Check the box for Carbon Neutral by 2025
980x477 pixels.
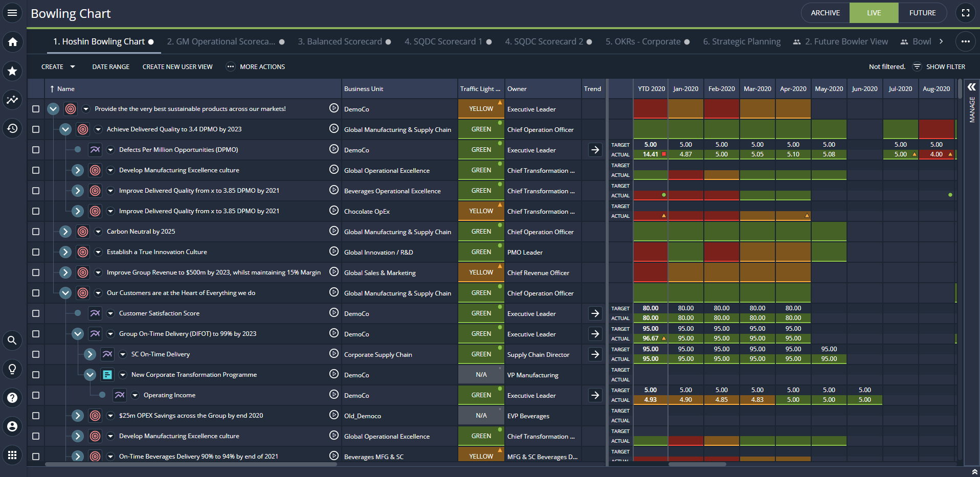[36, 232]
